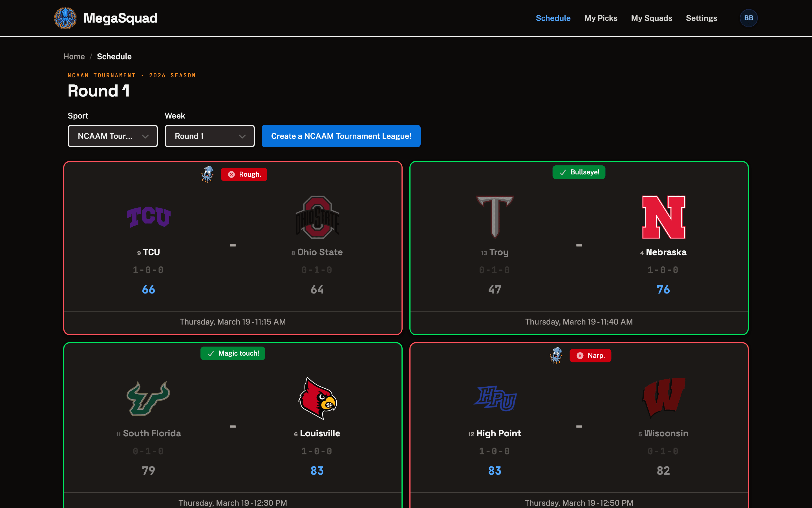Click the X icon in the Narp badge
The height and width of the screenshot is (508, 812).
580,356
